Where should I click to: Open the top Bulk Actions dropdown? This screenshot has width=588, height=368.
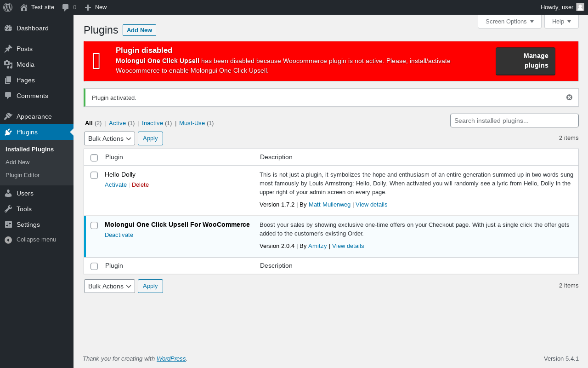pyautogui.click(x=109, y=138)
